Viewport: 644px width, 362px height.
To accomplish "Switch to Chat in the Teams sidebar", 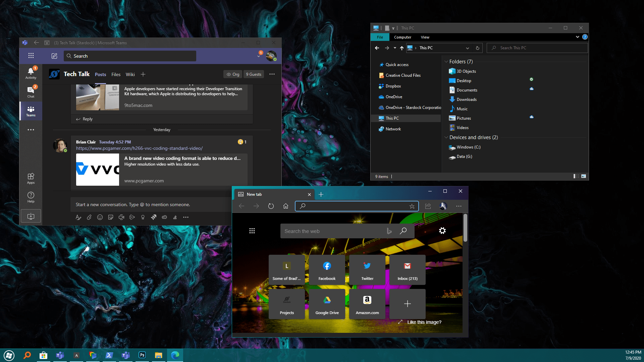I will (31, 91).
